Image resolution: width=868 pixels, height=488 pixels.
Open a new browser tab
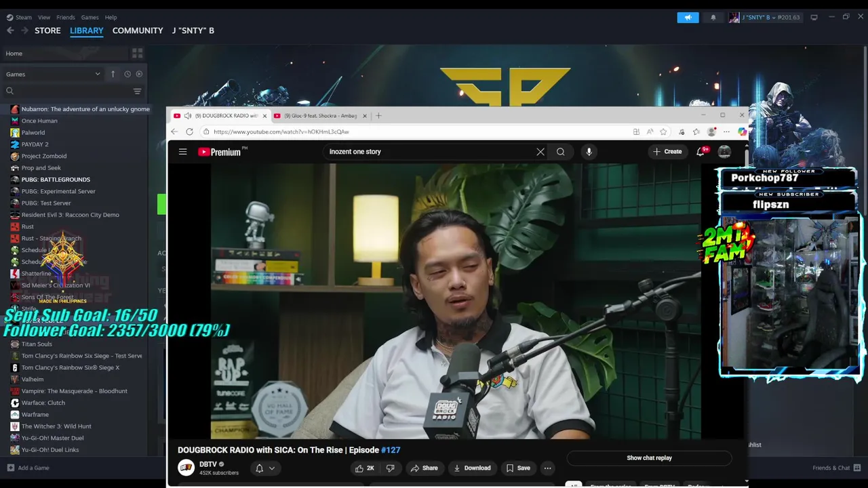point(378,116)
